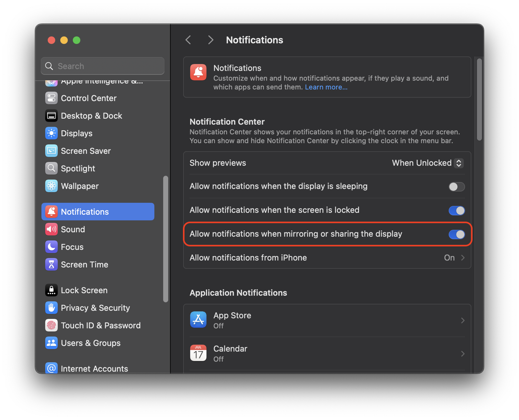This screenshot has height=420, width=519.
Task: Open Touch ID & Password fingerprint icon
Action: click(51, 325)
